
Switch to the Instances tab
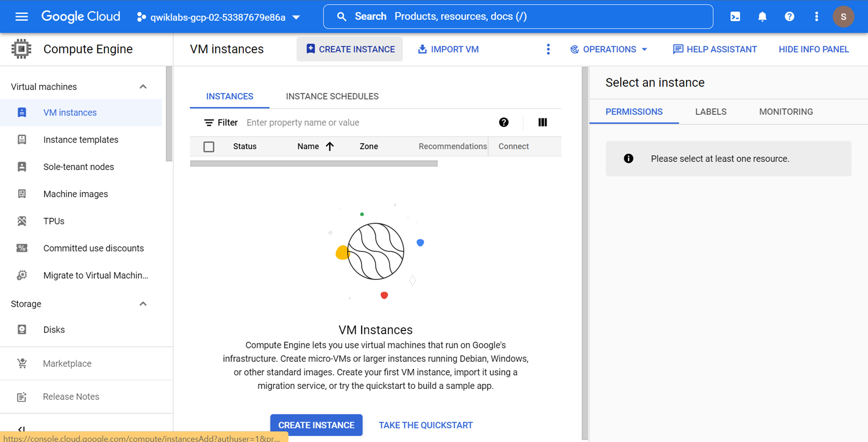230,97
